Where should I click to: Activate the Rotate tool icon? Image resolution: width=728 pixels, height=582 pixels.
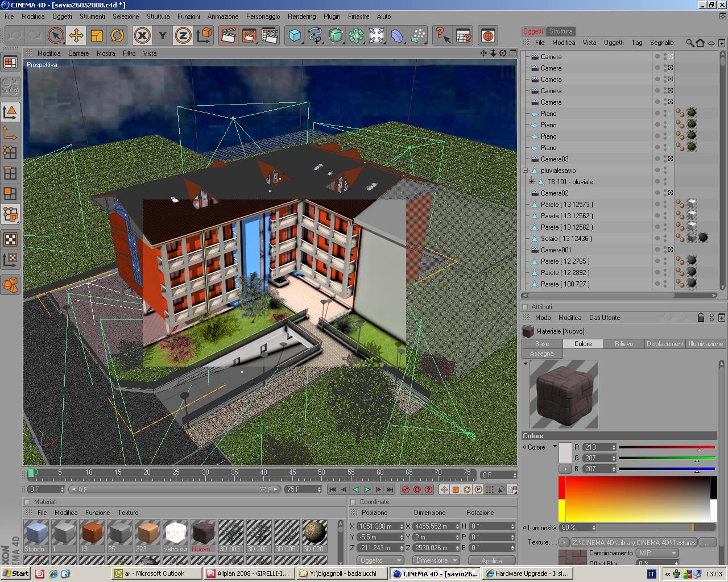tap(117, 36)
